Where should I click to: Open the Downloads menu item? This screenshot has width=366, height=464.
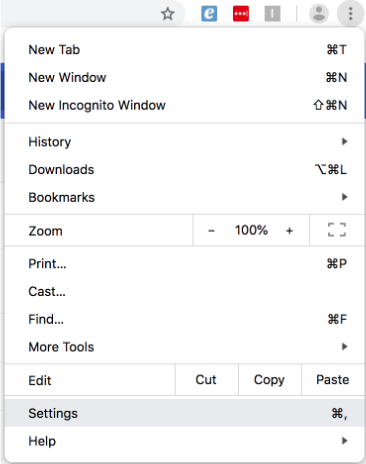[184, 169]
